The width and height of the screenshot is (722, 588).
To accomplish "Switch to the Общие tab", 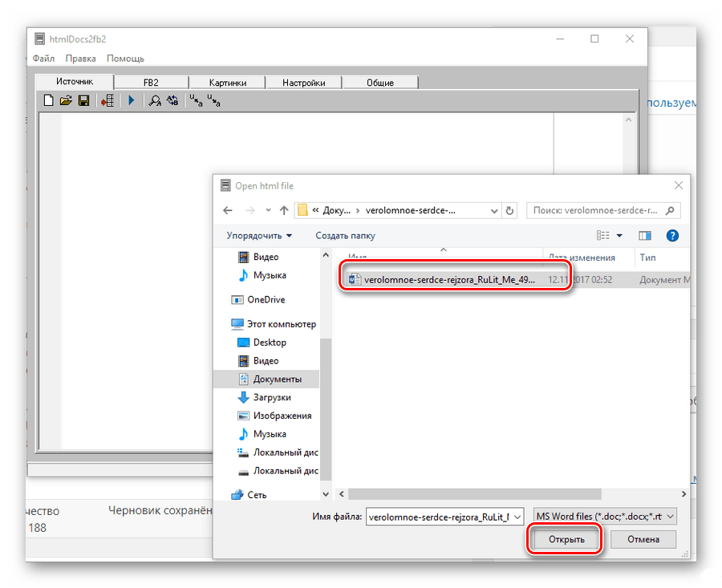I will click(380, 83).
